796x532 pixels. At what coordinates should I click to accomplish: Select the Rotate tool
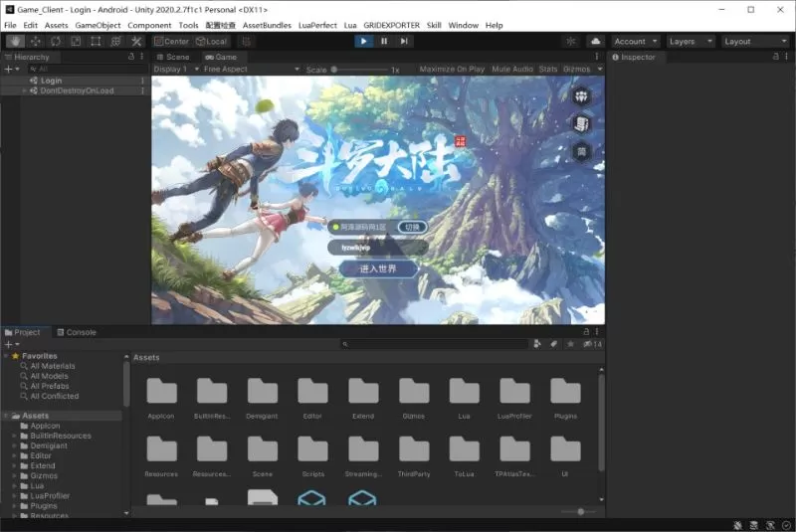pos(56,42)
